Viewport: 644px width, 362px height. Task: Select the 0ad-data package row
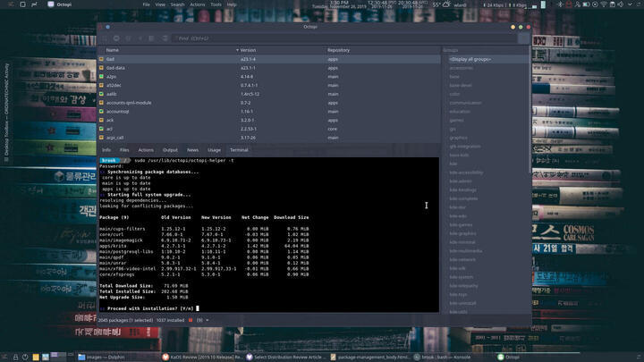pyautogui.click(x=269, y=68)
